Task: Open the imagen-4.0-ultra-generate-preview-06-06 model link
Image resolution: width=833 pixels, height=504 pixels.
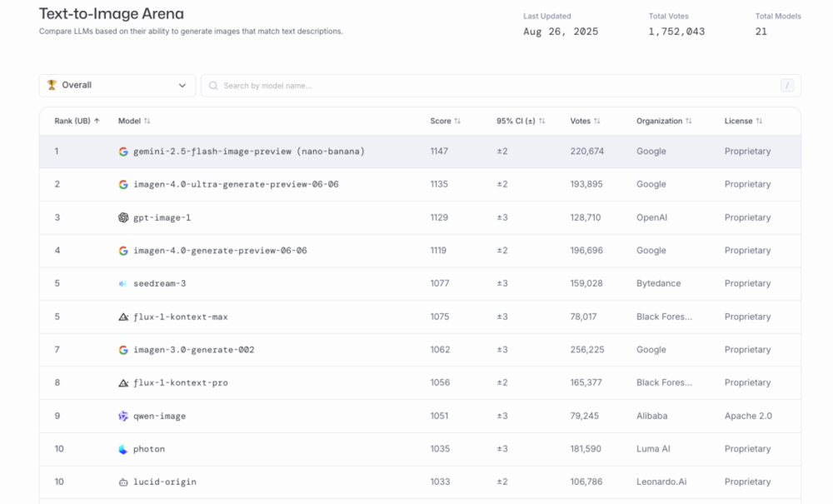Action: 236,184
